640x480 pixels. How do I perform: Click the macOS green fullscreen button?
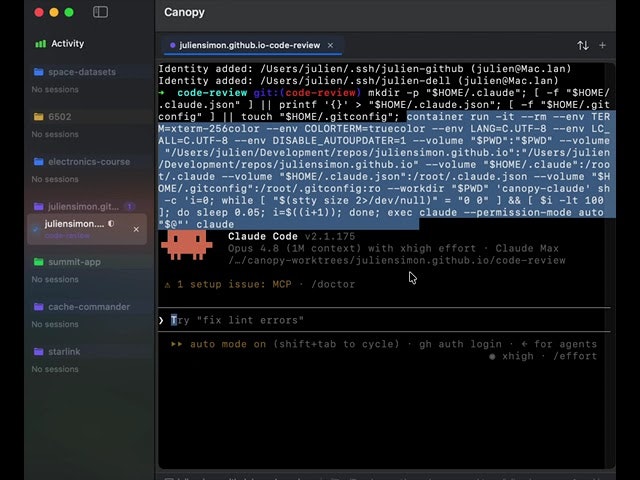[x=69, y=12]
